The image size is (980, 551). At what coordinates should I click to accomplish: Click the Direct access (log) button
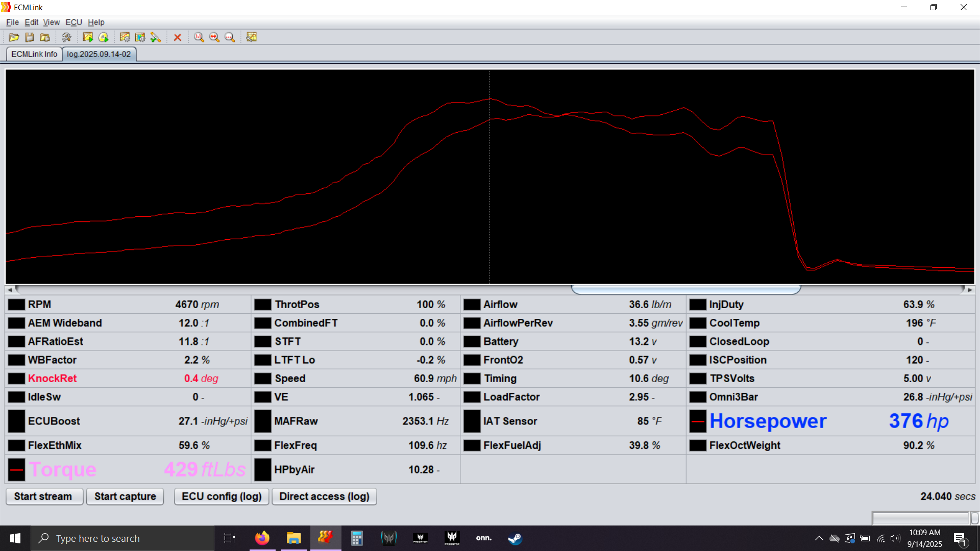point(324,496)
